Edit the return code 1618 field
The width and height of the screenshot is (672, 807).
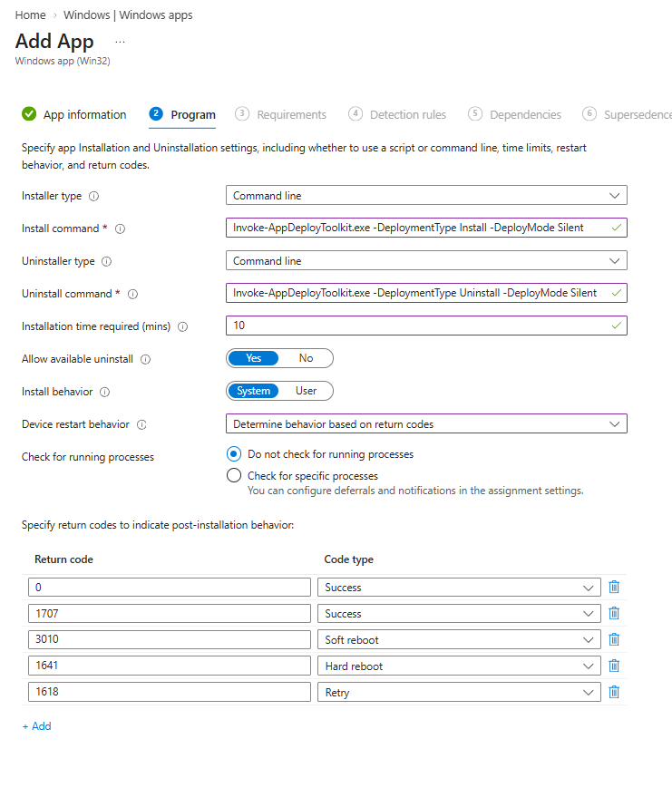coord(170,692)
